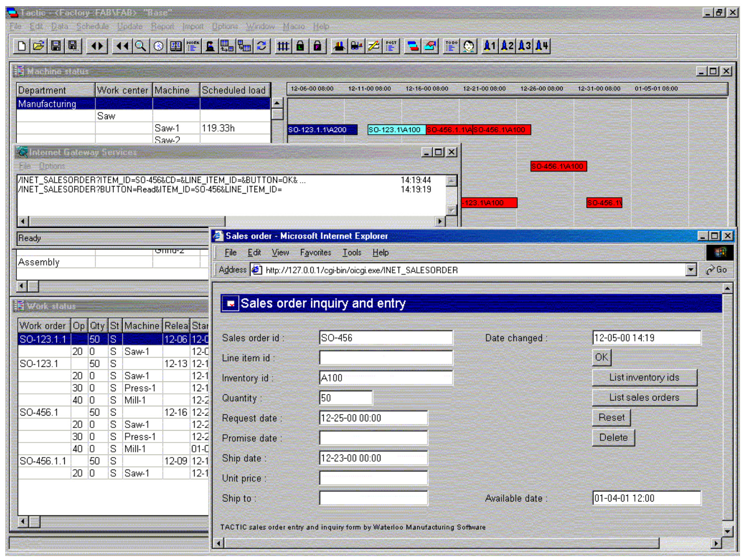Viewport: 744px width, 560px height.
Task: Click the Save As floppy icon with dots
Action: tap(73, 46)
